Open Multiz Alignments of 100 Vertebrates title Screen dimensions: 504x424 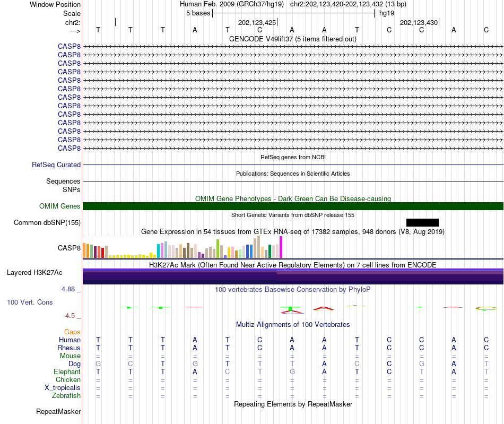point(293,324)
